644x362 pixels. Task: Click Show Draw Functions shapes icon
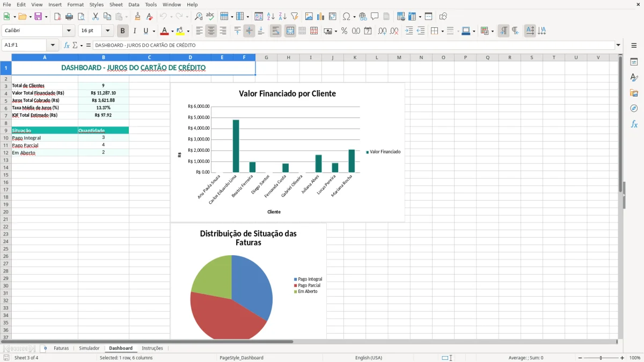pos(443,17)
